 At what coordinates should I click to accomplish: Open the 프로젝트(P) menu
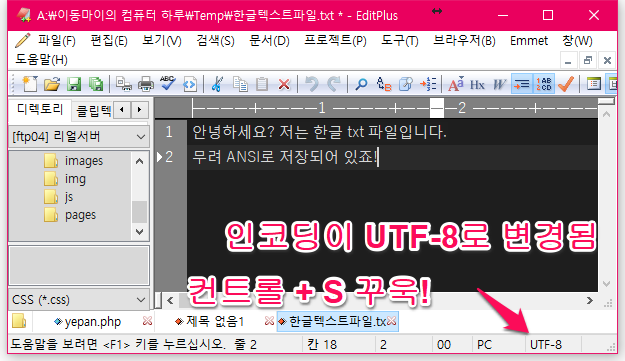click(335, 41)
